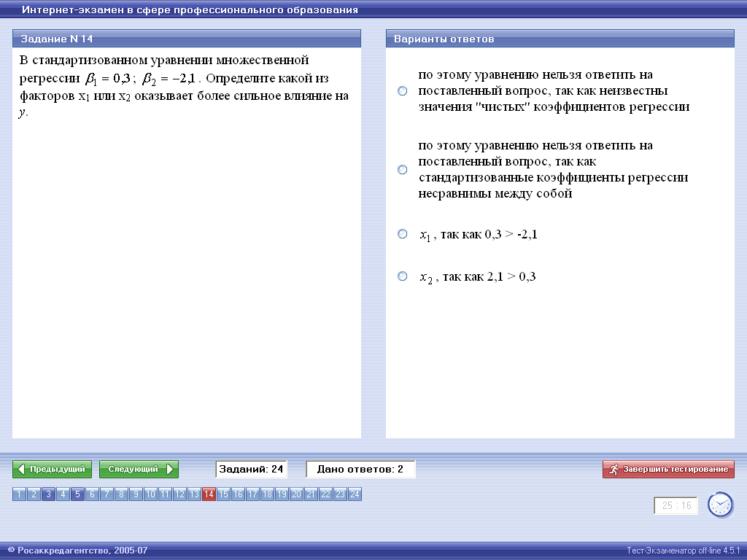Click the analog clock icon
This screenshot has height=560, width=747.
(720, 505)
